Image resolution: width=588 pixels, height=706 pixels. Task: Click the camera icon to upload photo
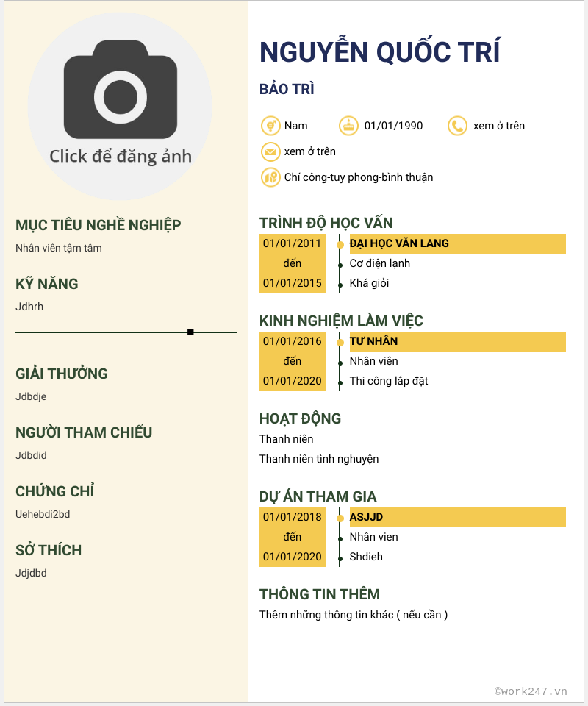point(121,90)
